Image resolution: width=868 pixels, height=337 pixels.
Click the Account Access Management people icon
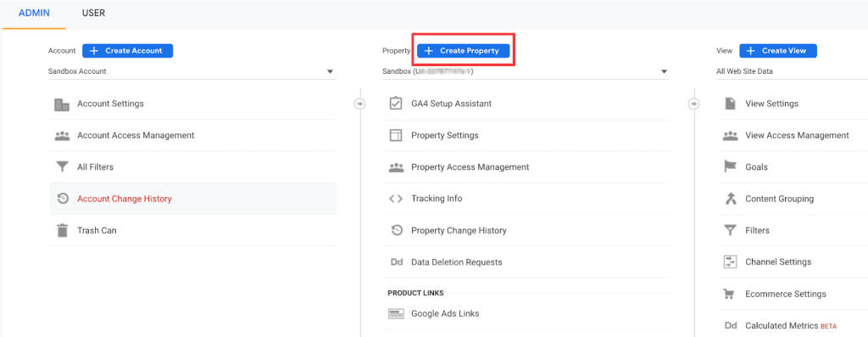[x=62, y=135]
